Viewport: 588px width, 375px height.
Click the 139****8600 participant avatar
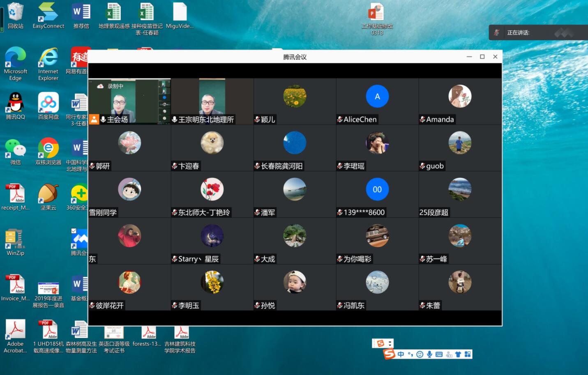tap(377, 189)
